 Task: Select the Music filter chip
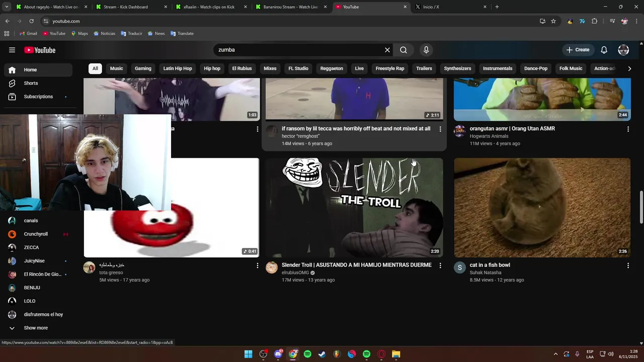116,68
